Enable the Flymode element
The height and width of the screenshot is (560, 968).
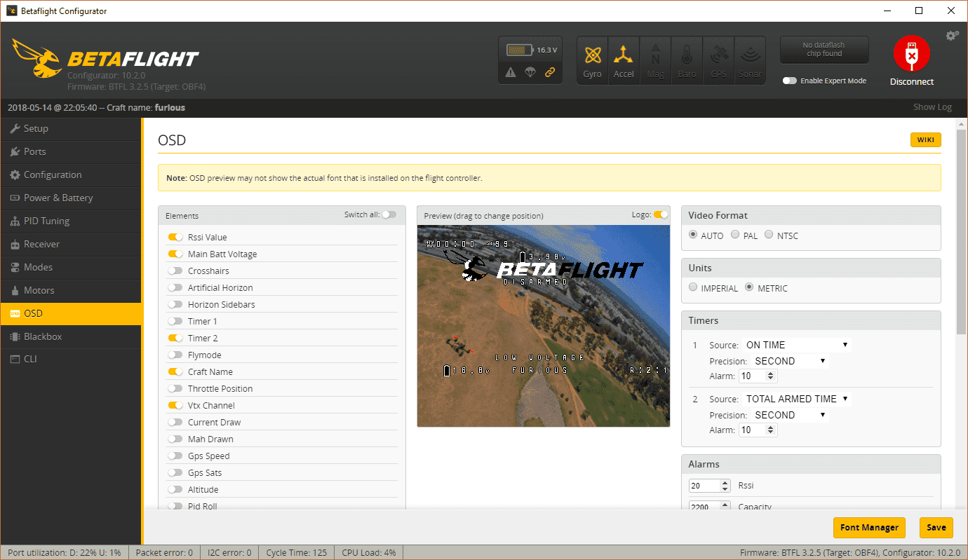coord(175,355)
